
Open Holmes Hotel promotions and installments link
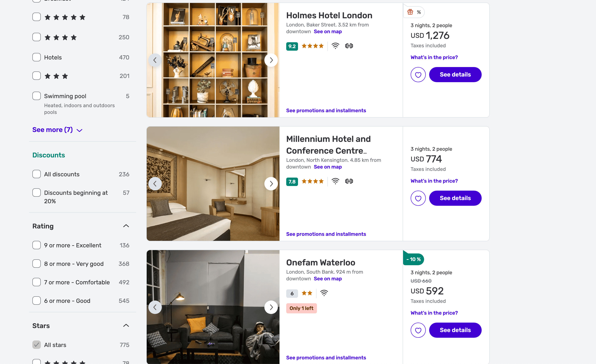coord(326,111)
